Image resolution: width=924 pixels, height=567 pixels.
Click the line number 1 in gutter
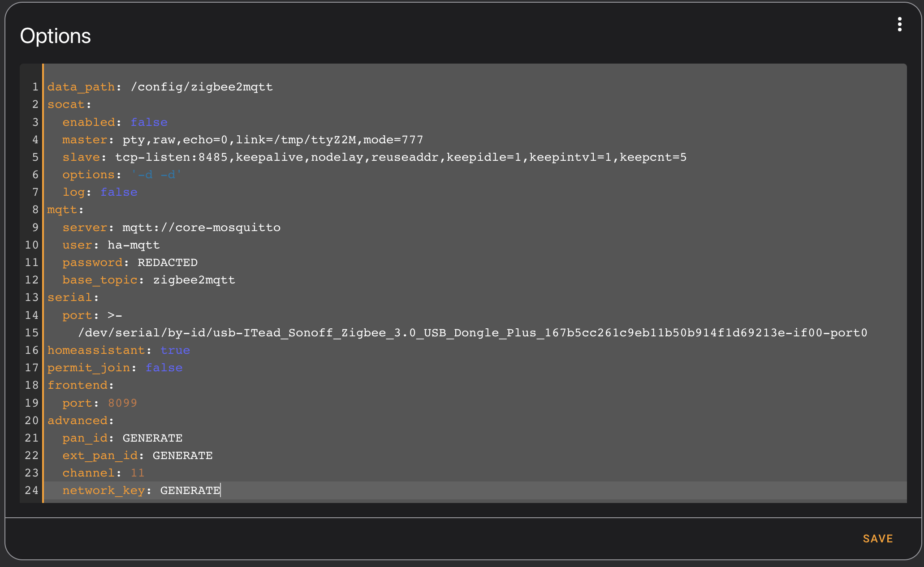(x=35, y=87)
